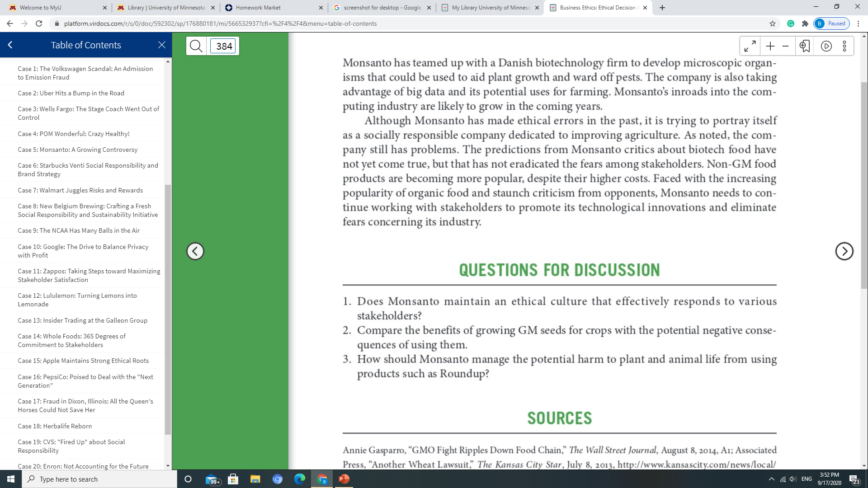868x488 pixels.
Task: Open File Explorer on taskbar
Action: [x=255, y=479]
